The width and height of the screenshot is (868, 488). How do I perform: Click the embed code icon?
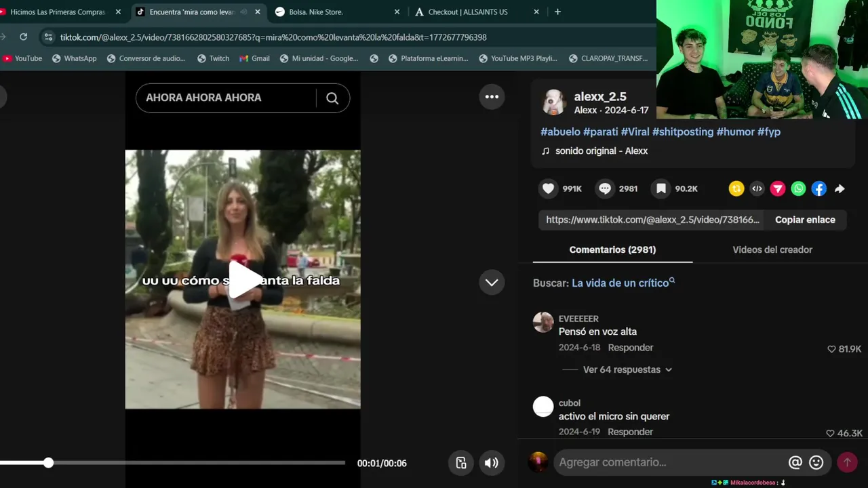coord(757,189)
